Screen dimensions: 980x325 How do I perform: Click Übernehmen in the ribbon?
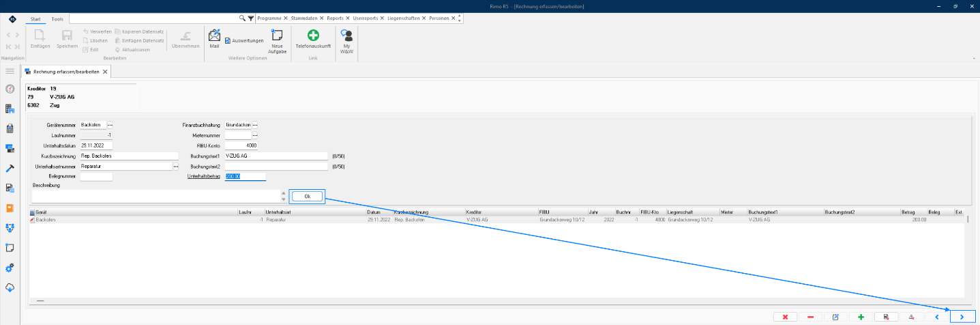[x=185, y=40]
